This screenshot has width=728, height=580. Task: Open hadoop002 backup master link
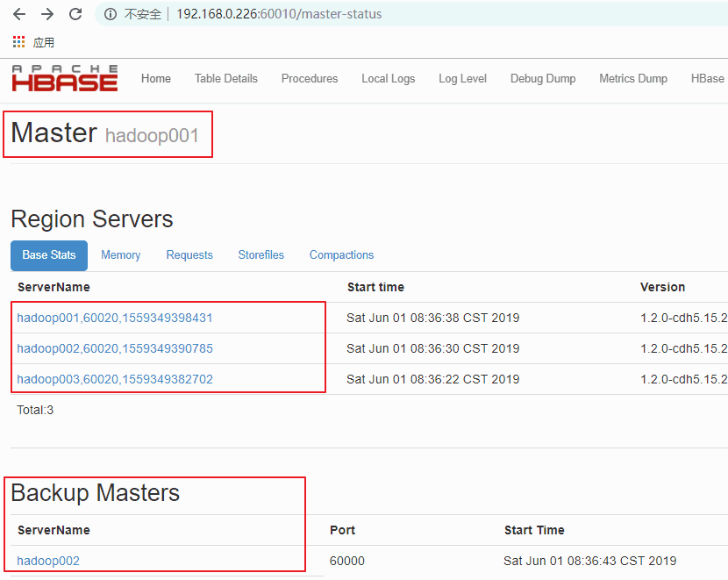(48, 561)
